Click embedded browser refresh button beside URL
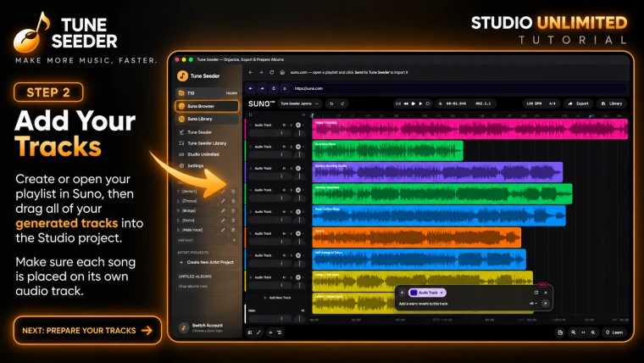 pyautogui.click(x=274, y=88)
